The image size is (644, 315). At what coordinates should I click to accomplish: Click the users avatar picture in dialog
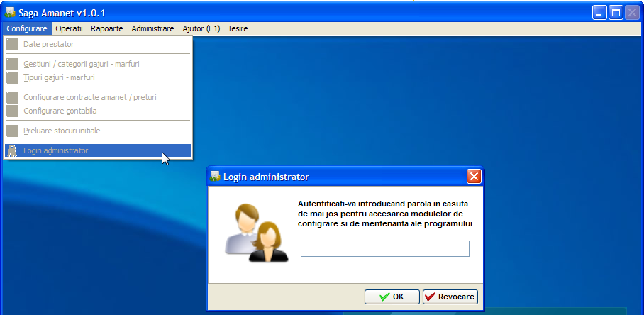point(256,233)
